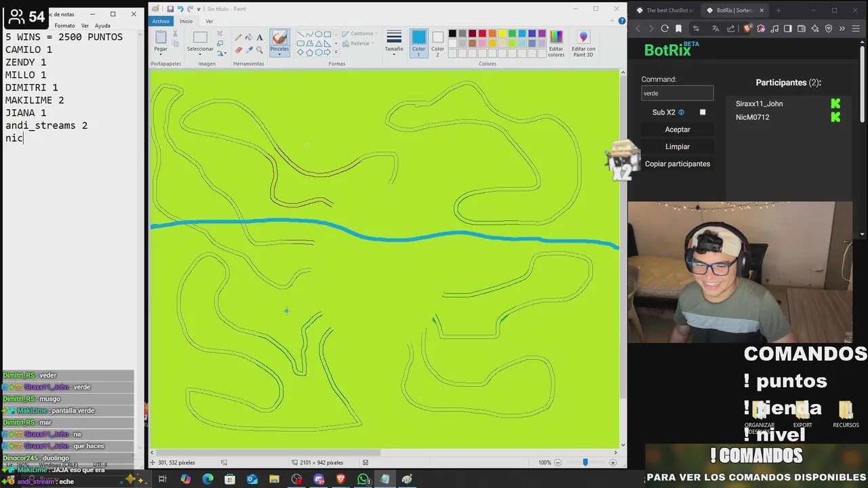Select the Pencil tool in Paint
Image resolution: width=868 pixels, height=488 pixels.
(238, 37)
